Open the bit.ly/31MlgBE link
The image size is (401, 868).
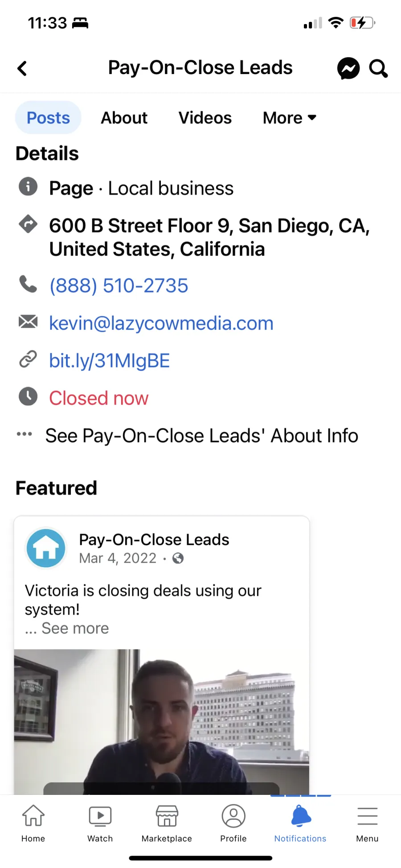click(109, 360)
